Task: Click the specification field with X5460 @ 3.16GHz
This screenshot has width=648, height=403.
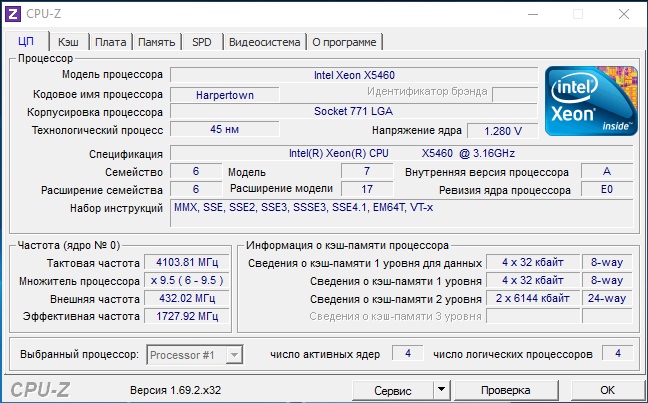Action: tap(402, 153)
